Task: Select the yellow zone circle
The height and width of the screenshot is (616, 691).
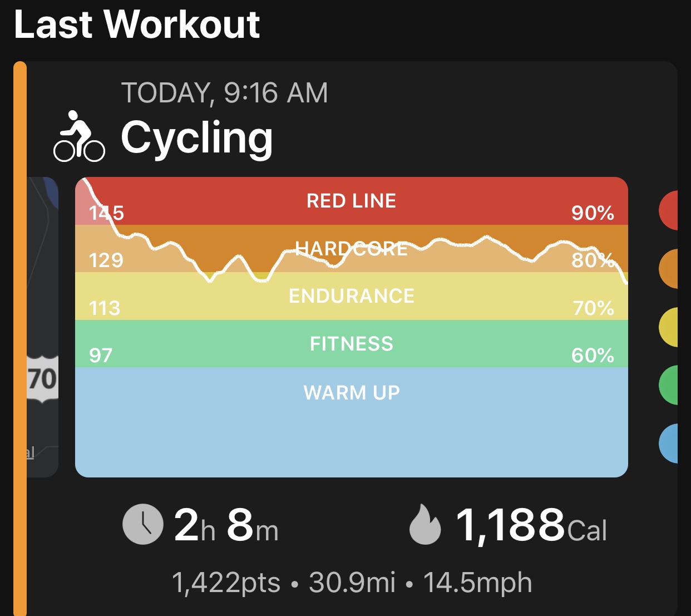Action: 669,327
